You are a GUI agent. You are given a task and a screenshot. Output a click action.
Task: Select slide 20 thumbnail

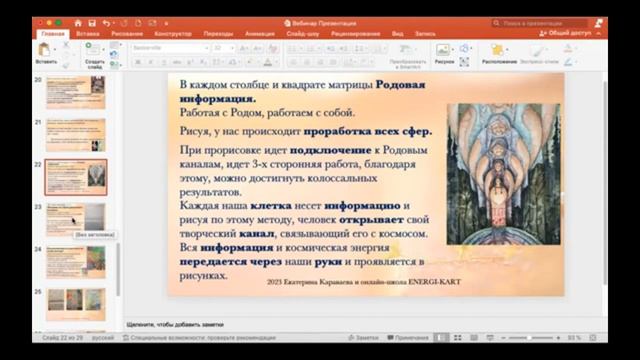pos(76,92)
